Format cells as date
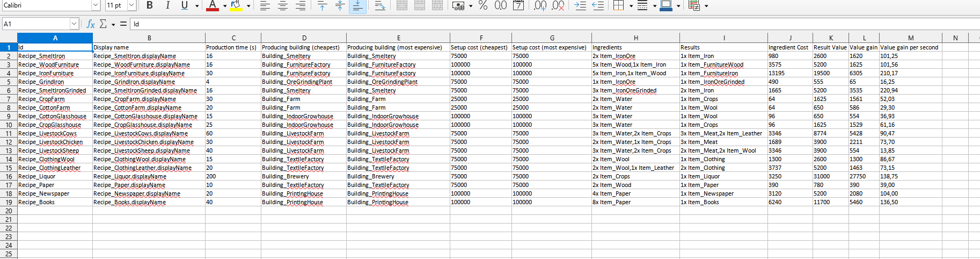This screenshot has width=980, height=259. [x=518, y=5]
